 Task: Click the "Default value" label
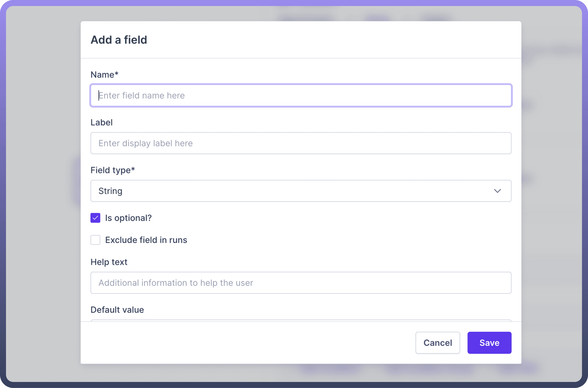point(117,310)
